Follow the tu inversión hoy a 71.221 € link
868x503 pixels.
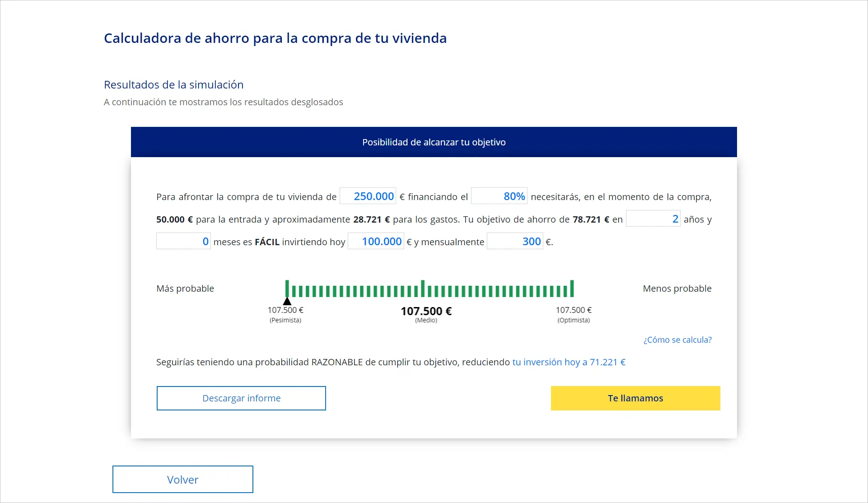[569, 362]
